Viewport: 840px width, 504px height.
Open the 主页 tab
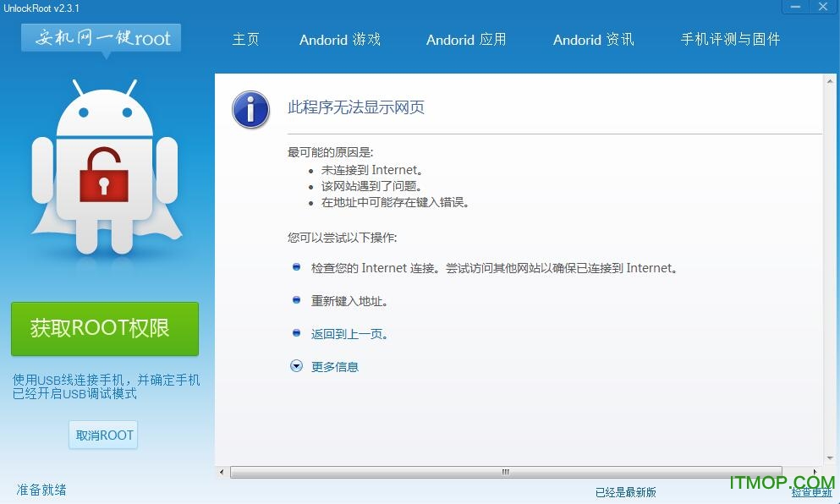coord(245,40)
